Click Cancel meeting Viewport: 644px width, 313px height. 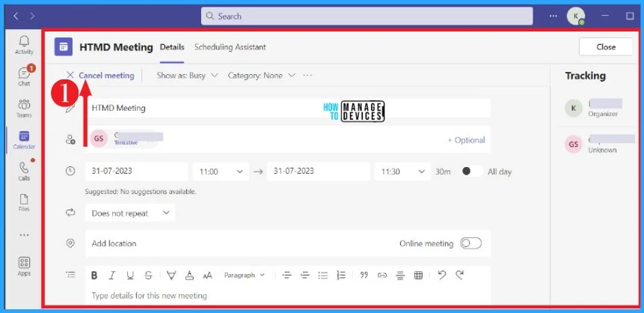pyautogui.click(x=100, y=76)
